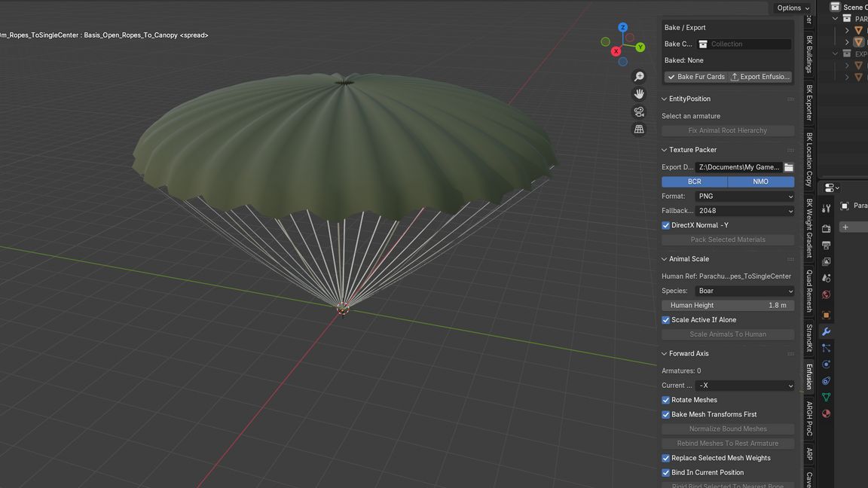
Task: Toggle Bake Fur Cards option
Action: coord(696,77)
